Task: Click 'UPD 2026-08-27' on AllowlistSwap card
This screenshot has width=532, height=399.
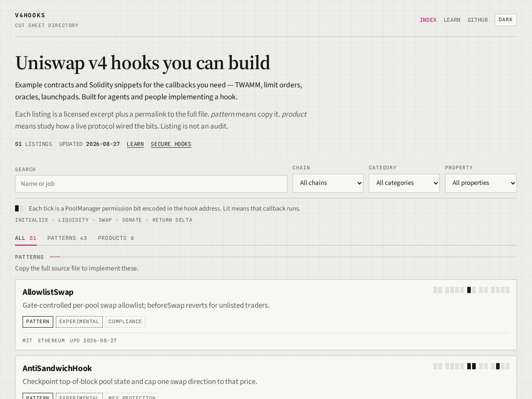Action: coord(93,341)
